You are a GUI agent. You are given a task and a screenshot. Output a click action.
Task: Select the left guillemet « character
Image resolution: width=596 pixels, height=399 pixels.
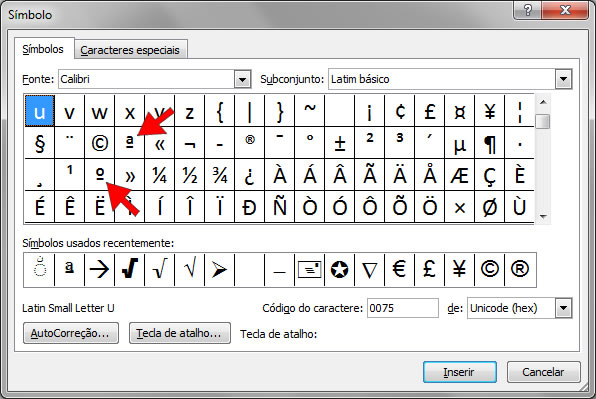pyautogui.click(x=160, y=142)
